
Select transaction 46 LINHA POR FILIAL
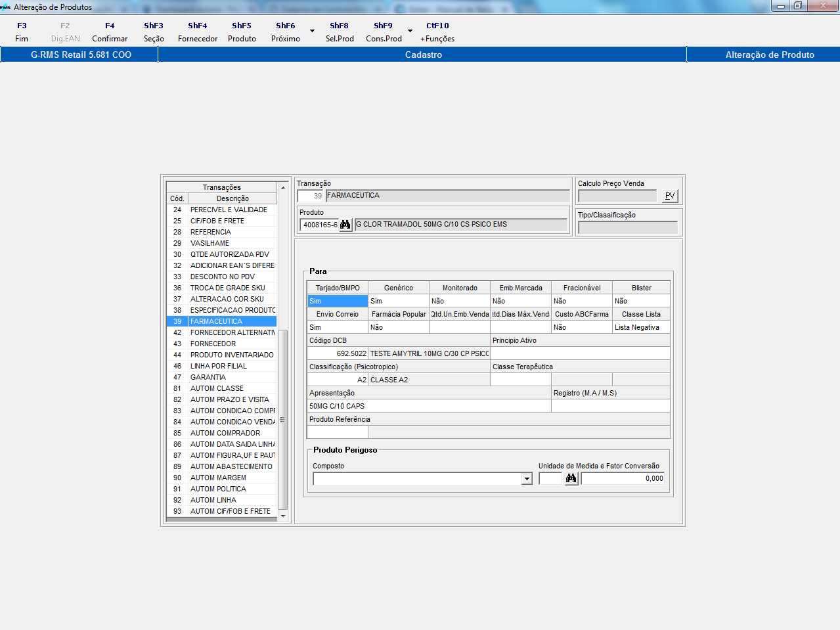tap(221, 366)
